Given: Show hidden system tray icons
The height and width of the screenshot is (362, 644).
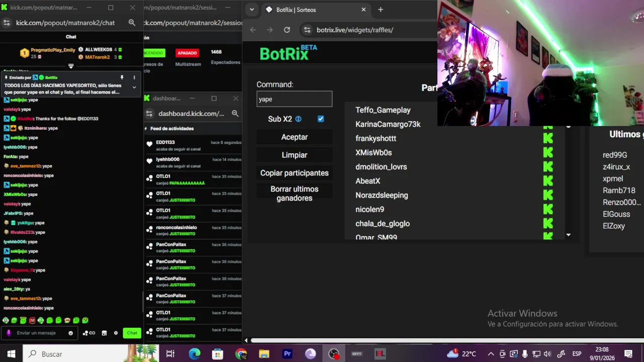Looking at the screenshot, I should [x=491, y=354].
